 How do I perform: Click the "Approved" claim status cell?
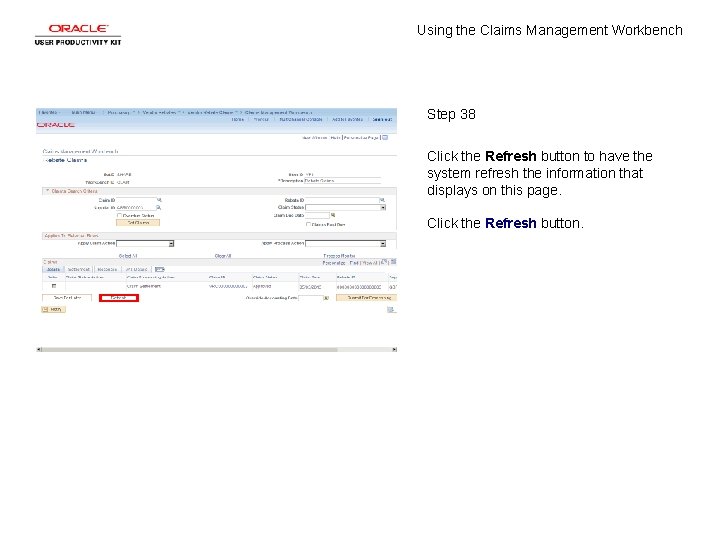262,286
